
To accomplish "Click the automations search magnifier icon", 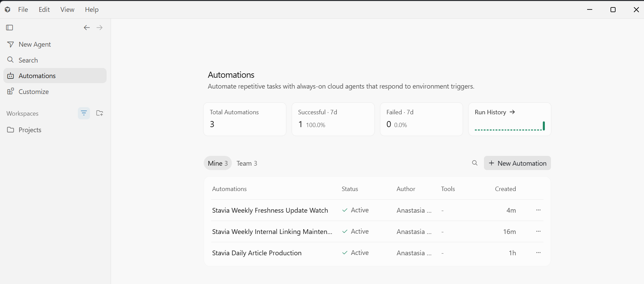I will [x=475, y=163].
